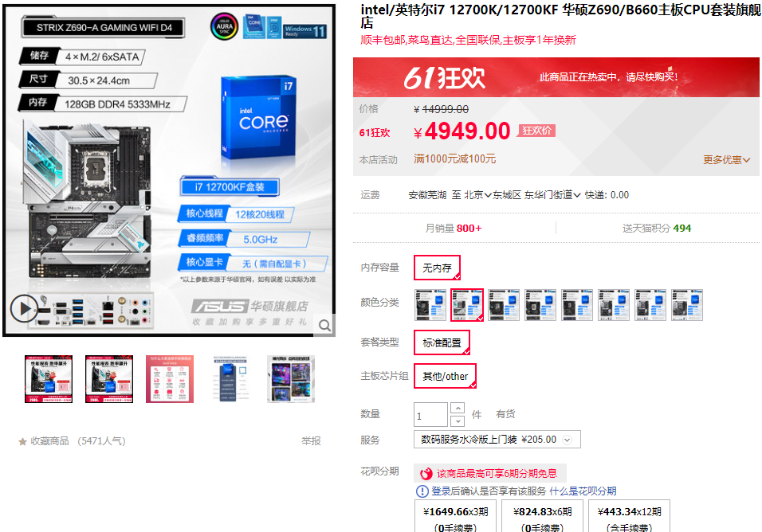Viewport: 762px width, 532px height.
Task: Open the 东华门街道 street dropdown
Action: coord(552,195)
